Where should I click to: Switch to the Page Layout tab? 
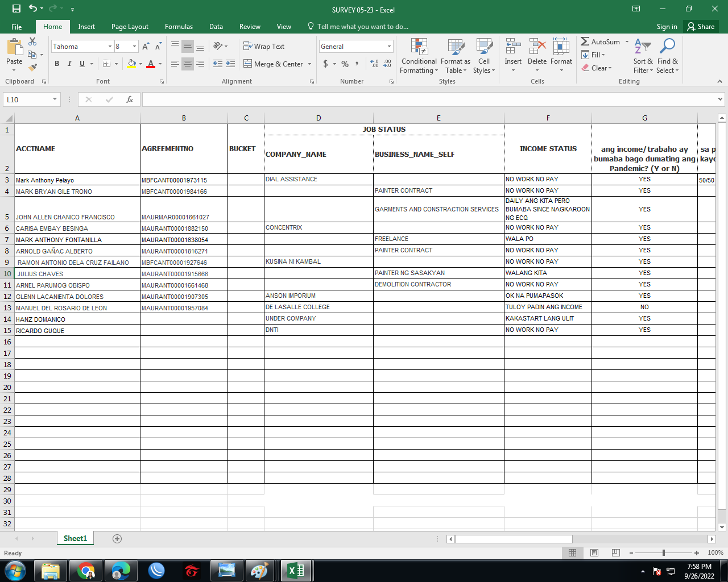pyautogui.click(x=130, y=27)
